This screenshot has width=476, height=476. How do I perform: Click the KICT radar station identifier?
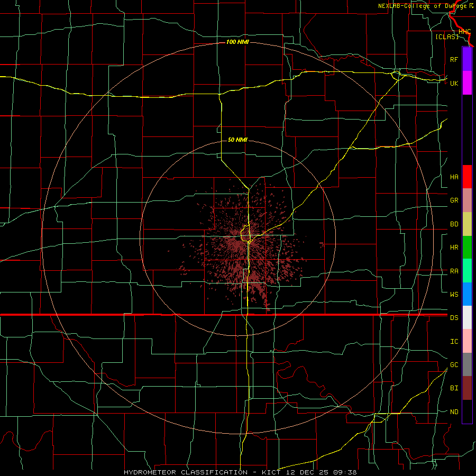pos(271,472)
